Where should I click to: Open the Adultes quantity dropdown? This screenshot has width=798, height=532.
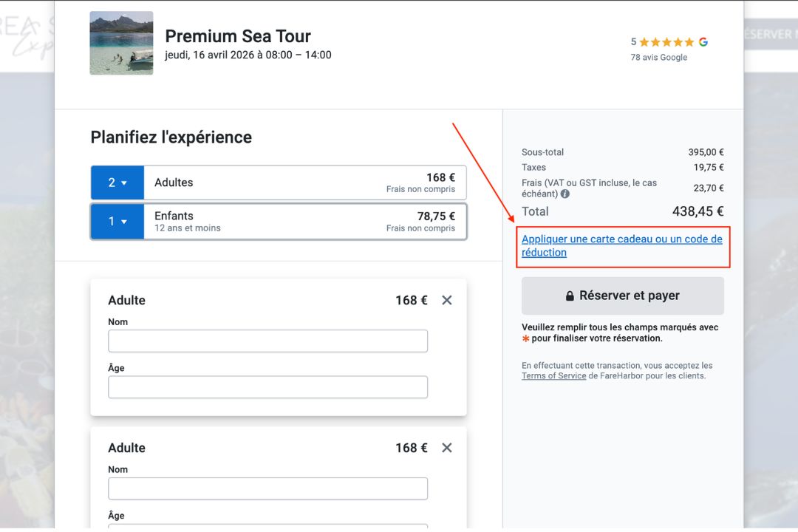117,183
